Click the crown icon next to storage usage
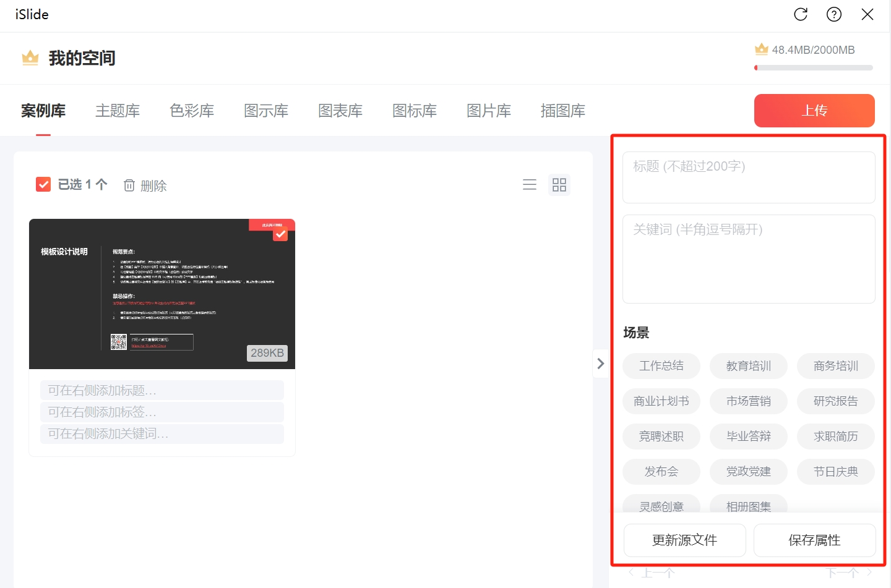 761,49
